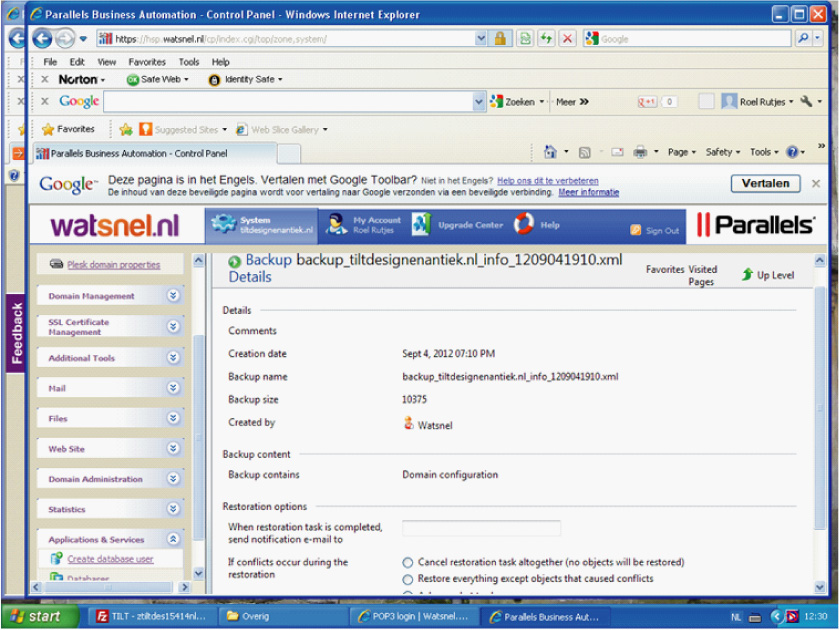Image resolution: width=839 pixels, height=630 pixels.
Task: Click the Google +1 button in toolbar
Action: click(647, 102)
